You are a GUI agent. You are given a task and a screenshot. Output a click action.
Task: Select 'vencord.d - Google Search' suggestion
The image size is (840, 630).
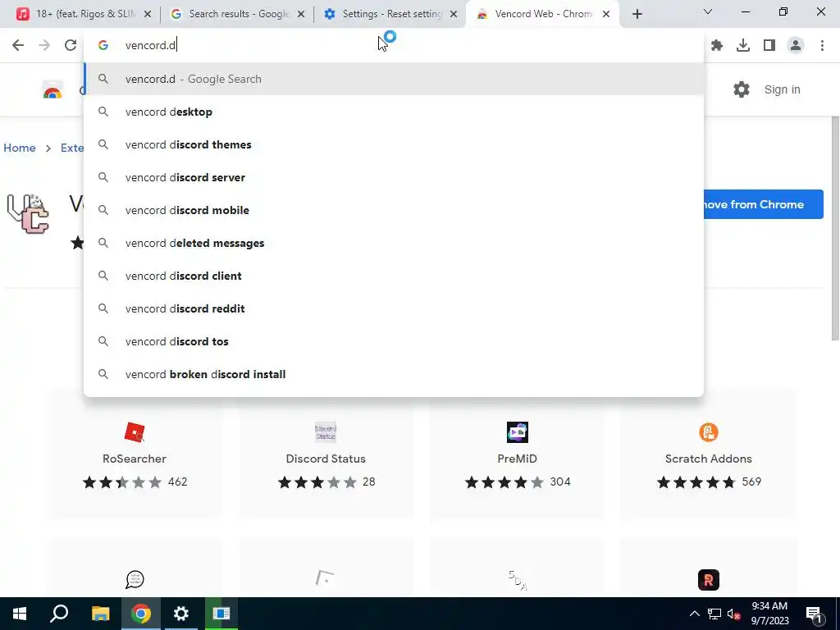pos(394,79)
